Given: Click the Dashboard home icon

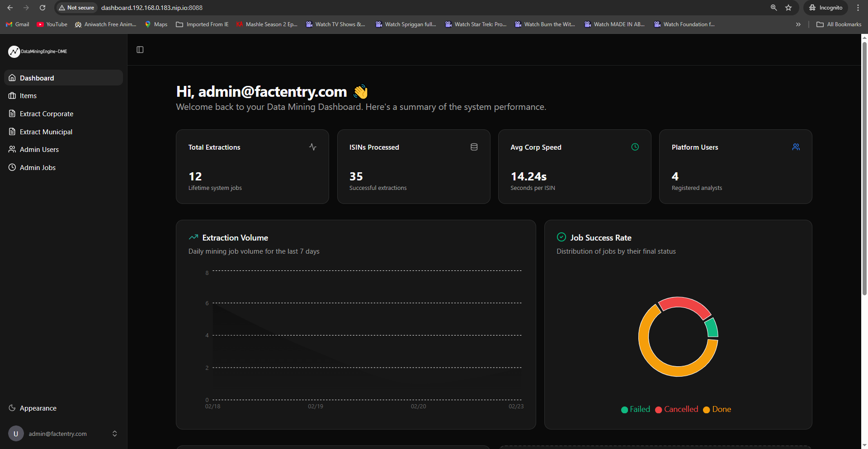Looking at the screenshot, I should click(x=12, y=78).
